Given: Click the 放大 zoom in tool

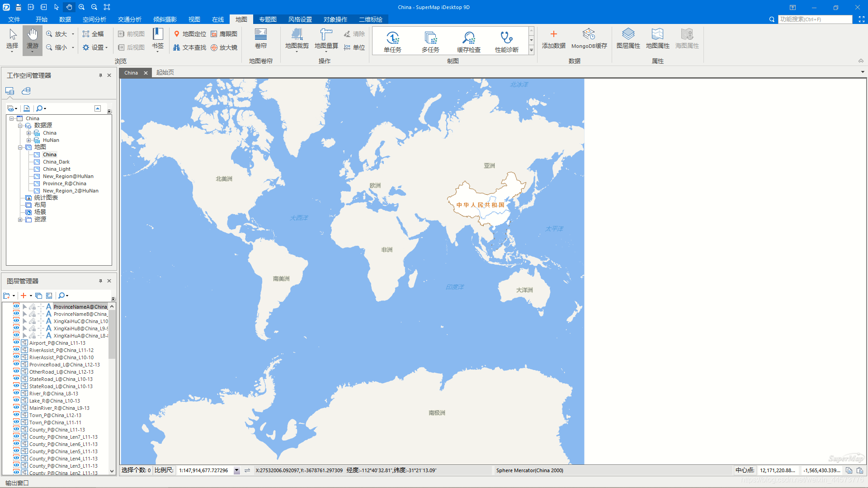Looking at the screenshot, I should tap(57, 34).
